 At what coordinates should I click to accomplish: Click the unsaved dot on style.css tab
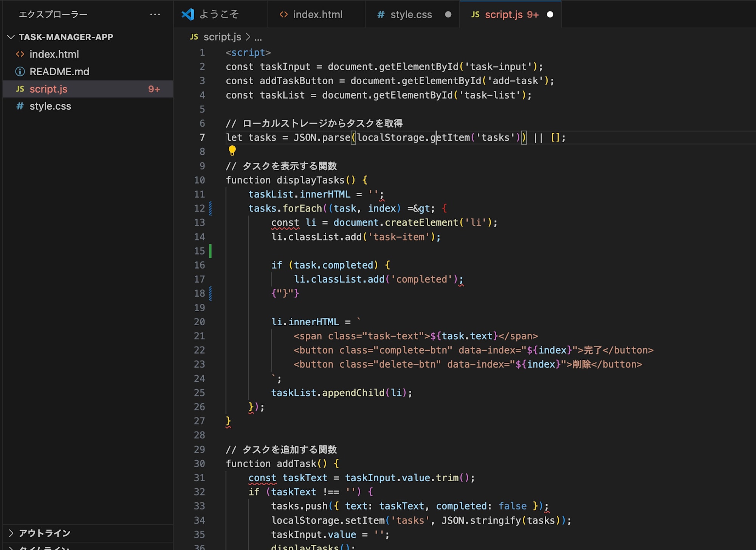[x=448, y=14]
